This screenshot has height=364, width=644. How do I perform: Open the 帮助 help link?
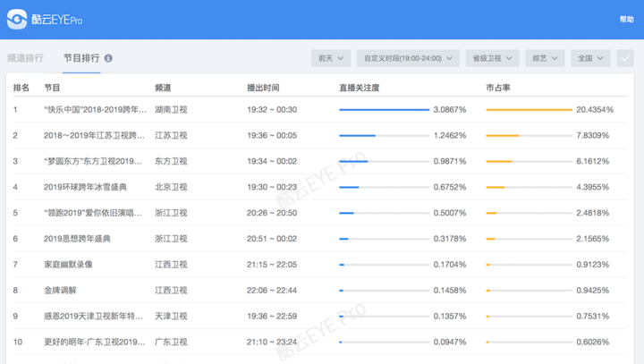tap(627, 20)
